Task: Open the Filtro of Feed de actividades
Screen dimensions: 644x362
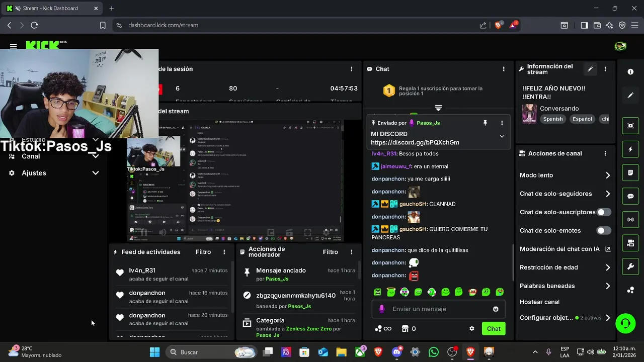Action: [203, 252]
